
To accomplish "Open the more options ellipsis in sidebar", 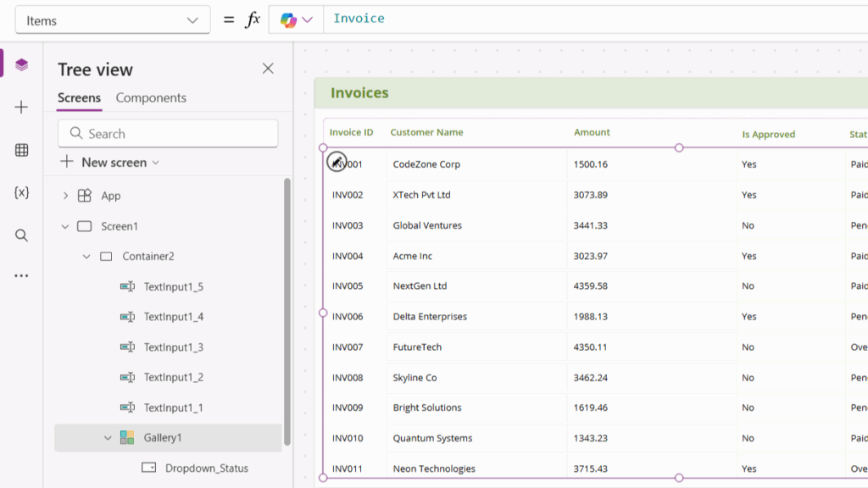I will pos(21,275).
